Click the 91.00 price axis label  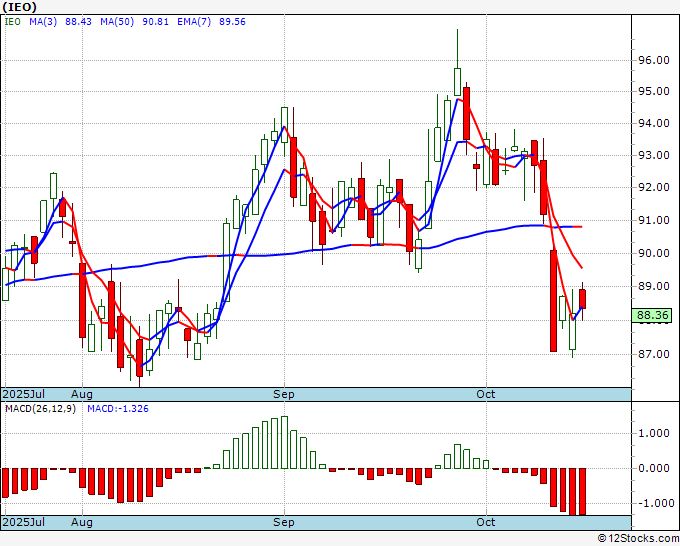(x=654, y=220)
